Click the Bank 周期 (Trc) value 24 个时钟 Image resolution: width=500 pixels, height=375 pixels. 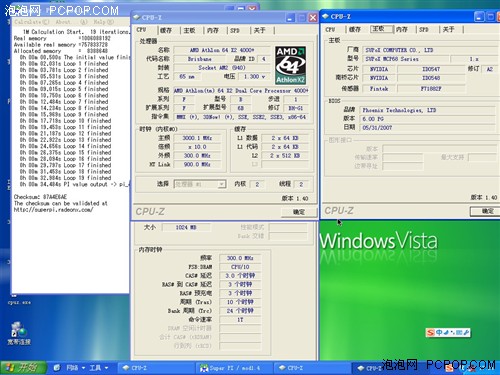pos(240,311)
